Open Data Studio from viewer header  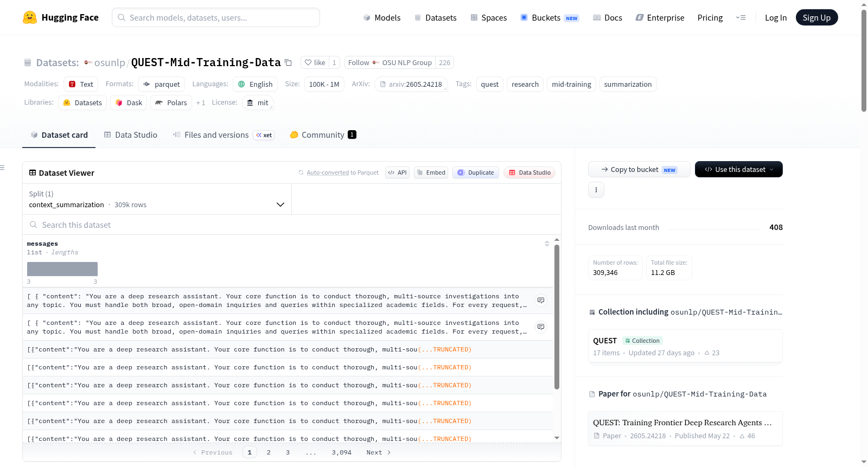click(x=529, y=173)
